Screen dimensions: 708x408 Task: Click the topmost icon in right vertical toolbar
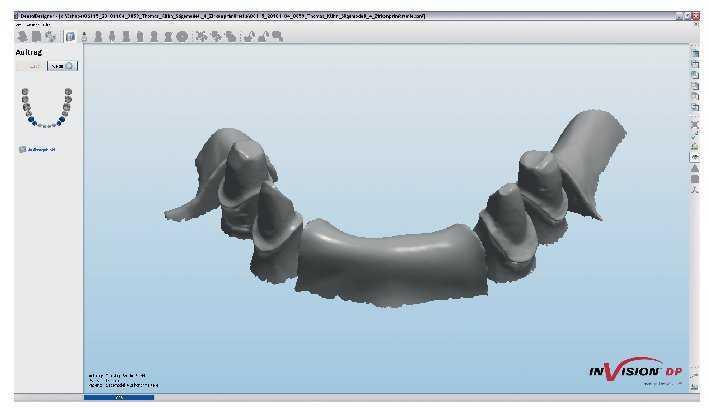point(694,53)
